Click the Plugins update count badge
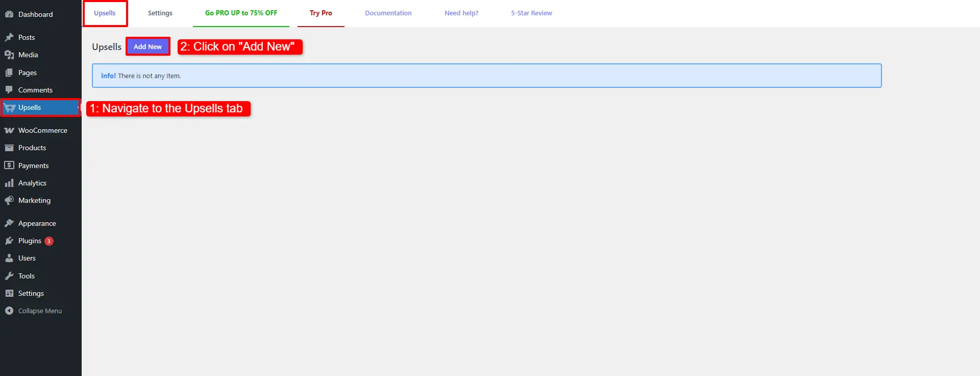 [49, 241]
